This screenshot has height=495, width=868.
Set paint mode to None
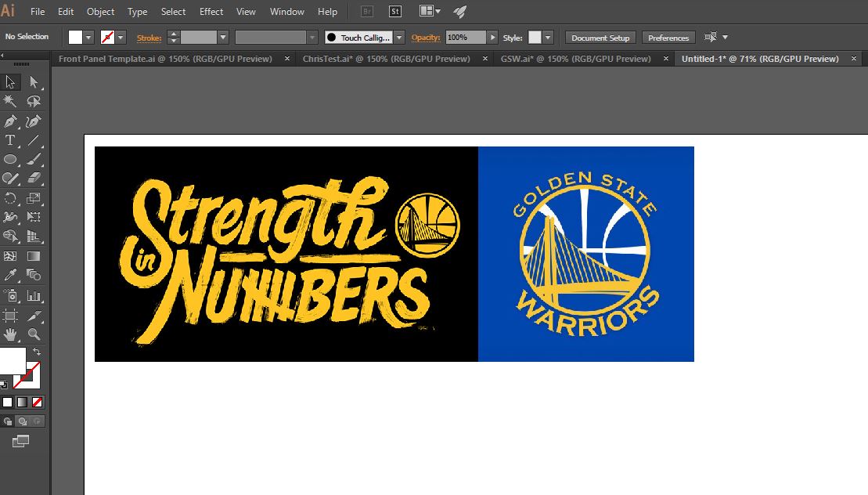coord(37,402)
